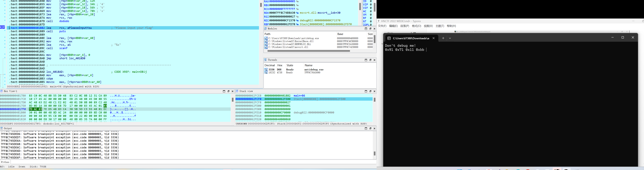Click the IOPL flag value
This screenshot has height=170, width=644.
371,25
